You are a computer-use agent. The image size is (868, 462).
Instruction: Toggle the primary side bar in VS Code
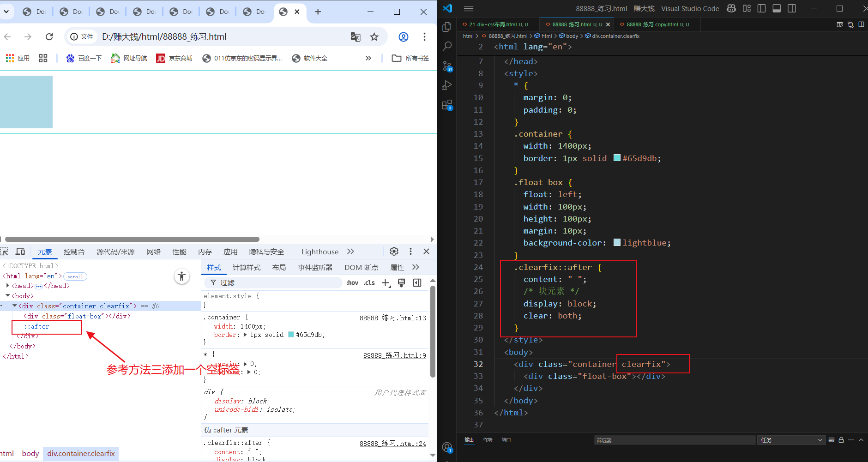point(762,8)
